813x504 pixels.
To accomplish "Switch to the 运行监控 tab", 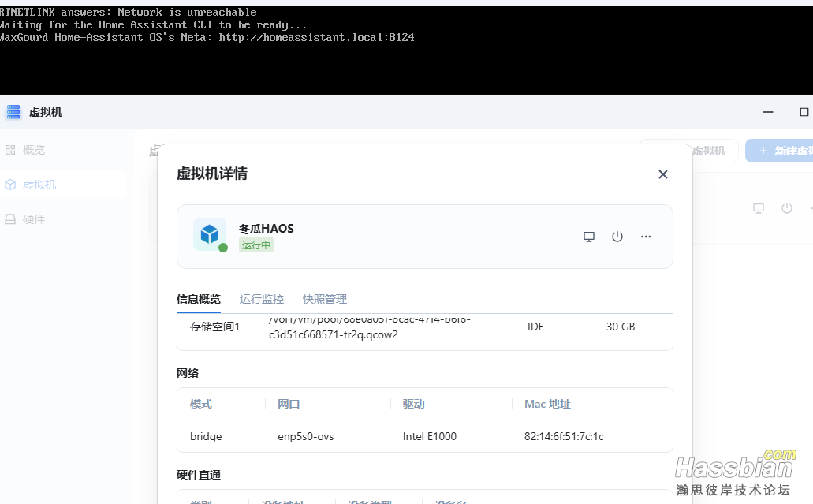I will point(262,300).
